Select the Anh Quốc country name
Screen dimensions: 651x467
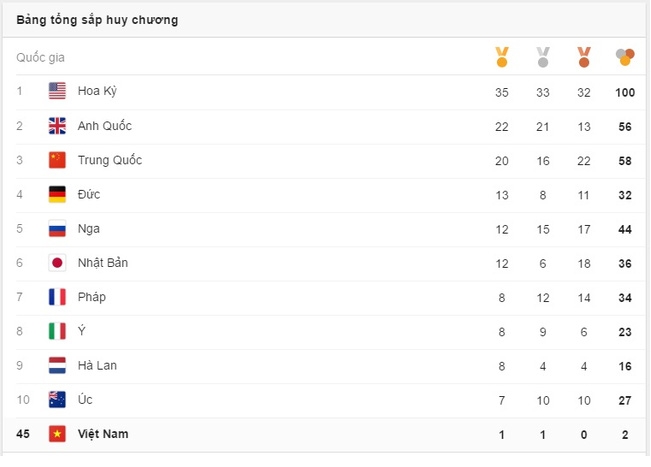click(104, 126)
